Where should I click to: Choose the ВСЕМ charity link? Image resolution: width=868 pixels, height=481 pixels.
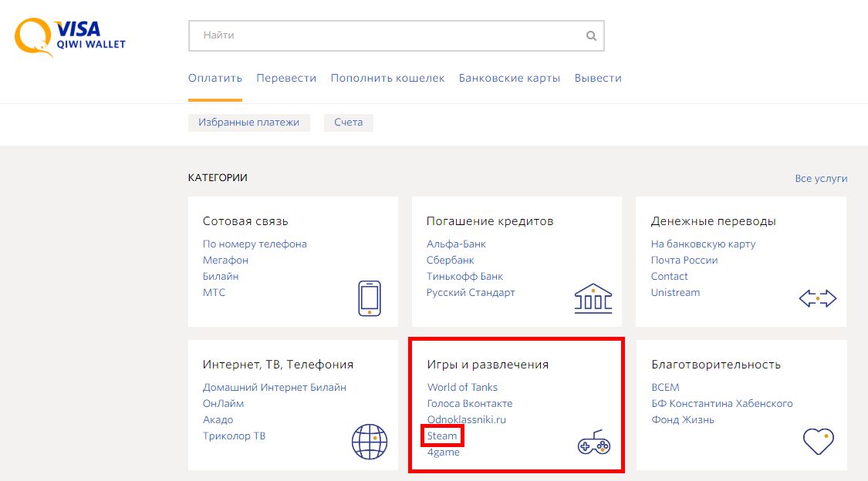pyautogui.click(x=665, y=387)
